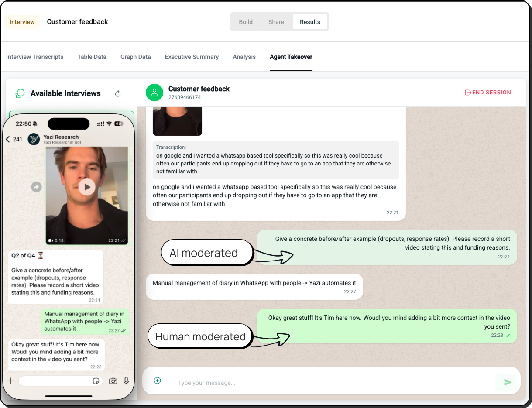The height and width of the screenshot is (408, 532).
Task: Open the phone camera icon
Action: click(x=113, y=381)
